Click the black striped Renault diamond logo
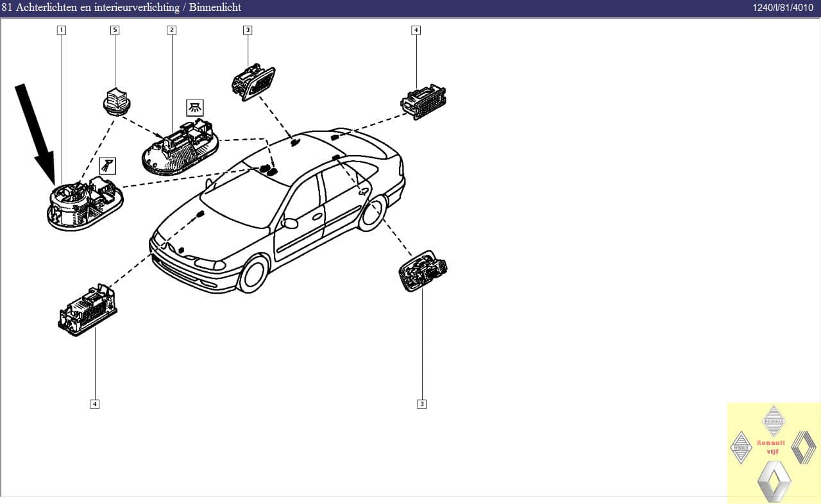This screenshot has height=504, width=821. click(803, 447)
